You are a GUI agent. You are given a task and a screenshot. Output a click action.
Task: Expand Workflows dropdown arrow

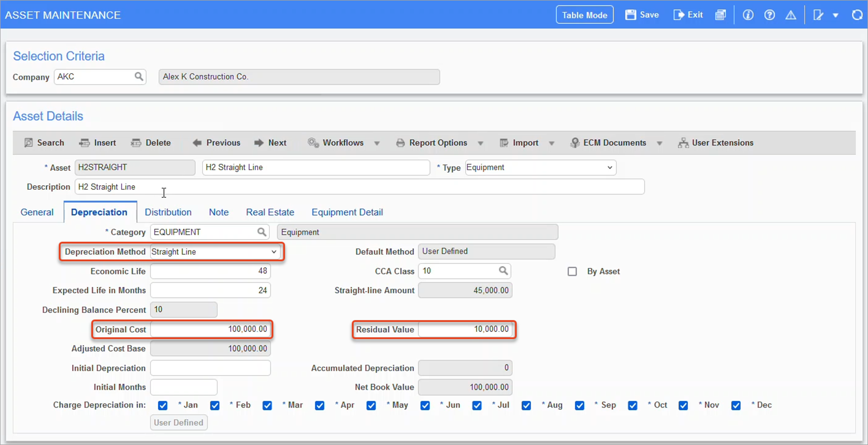click(377, 143)
